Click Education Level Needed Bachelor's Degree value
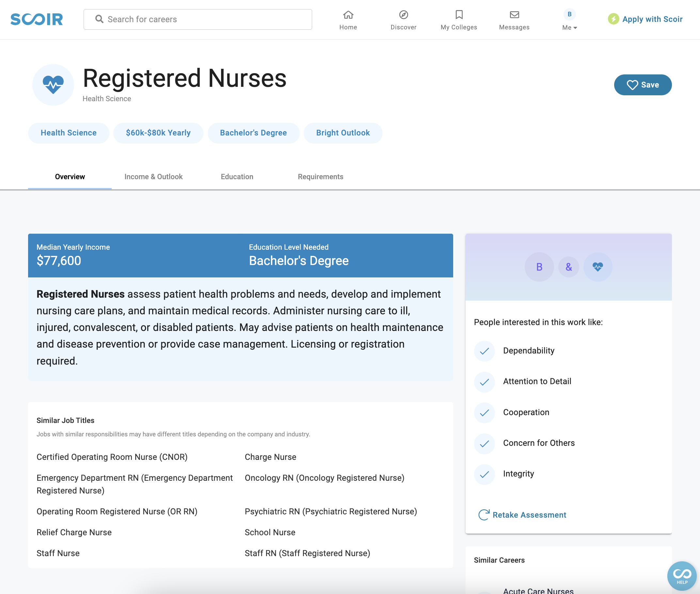 click(x=298, y=261)
